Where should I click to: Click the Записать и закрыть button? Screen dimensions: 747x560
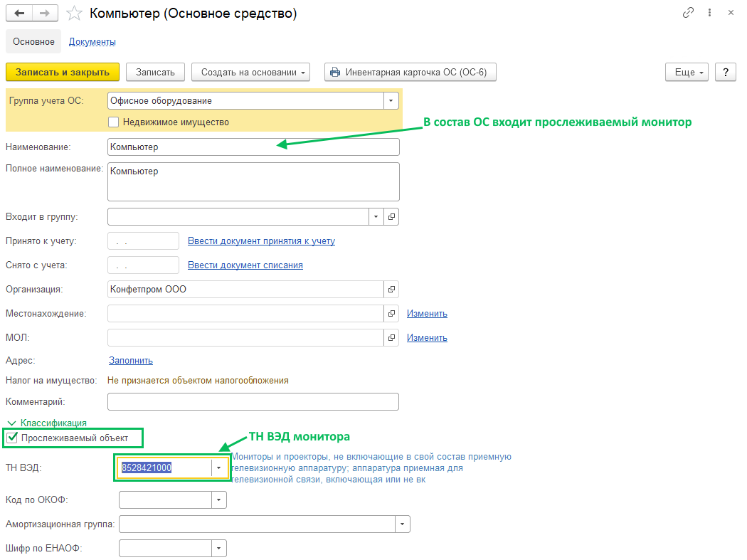[x=63, y=73]
